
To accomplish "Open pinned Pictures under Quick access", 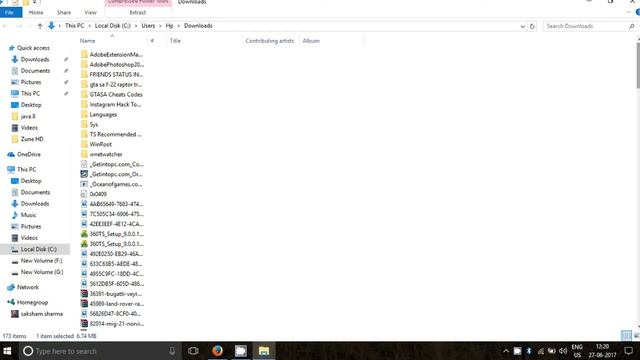I will [x=31, y=82].
